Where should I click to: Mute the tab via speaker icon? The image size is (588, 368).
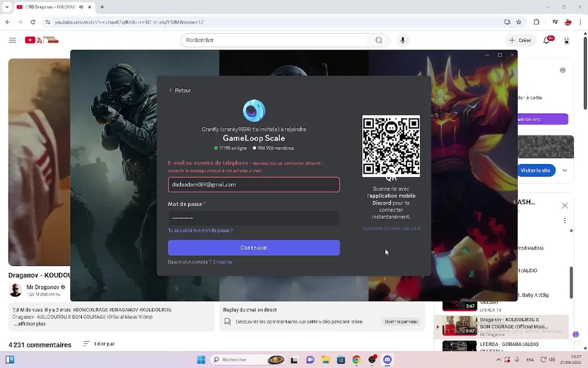(x=81, y=7)
